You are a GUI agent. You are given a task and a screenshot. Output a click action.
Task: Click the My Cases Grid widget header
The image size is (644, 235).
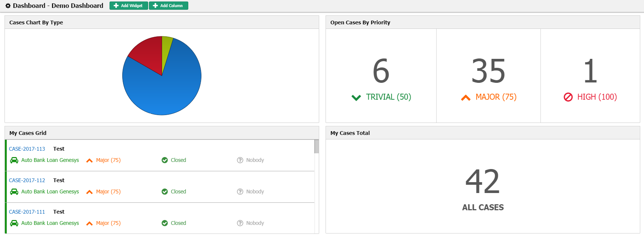click(162, 133)
